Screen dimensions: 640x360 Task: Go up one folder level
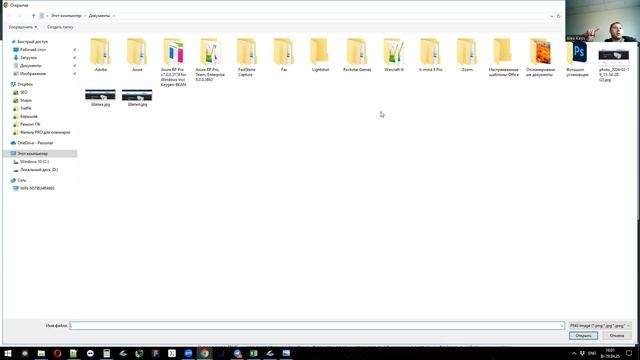coord(33,16)
